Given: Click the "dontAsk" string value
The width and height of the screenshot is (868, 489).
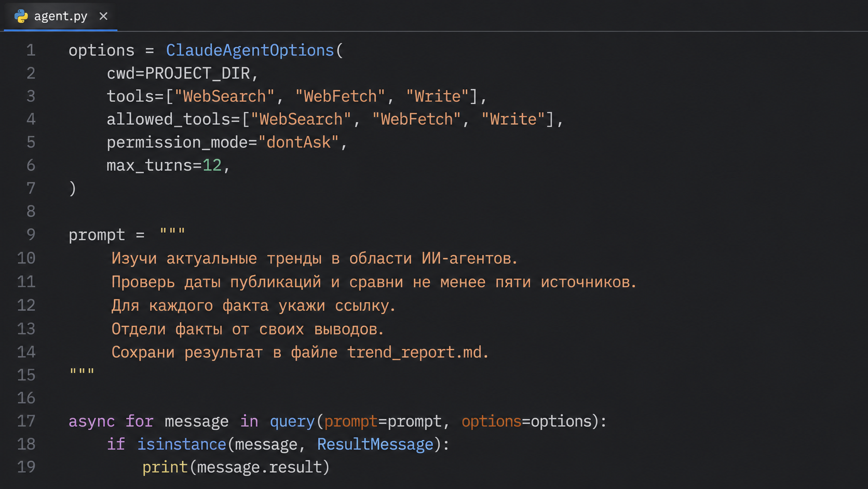Looking at the screenshot, I should point(299,142).
